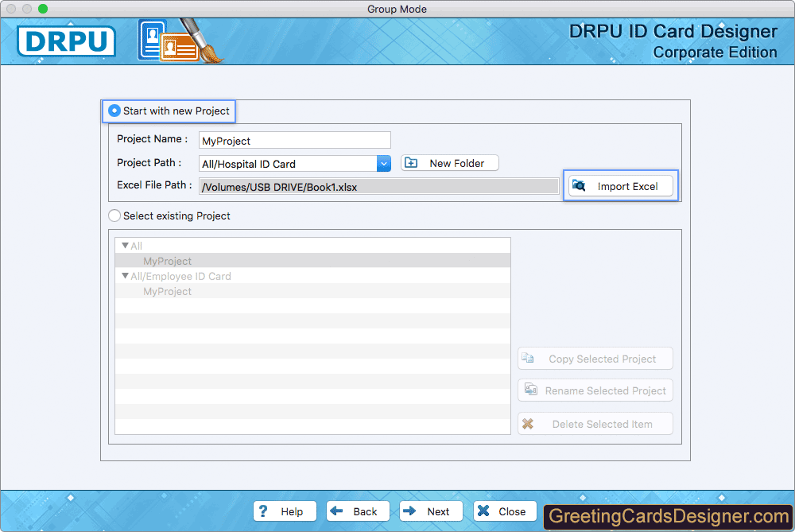The width and height of the screenshot is (795, 532).
Task: Click the 'Excel File Path :' label
Action: pyautogui.click(x=154, y=185)
